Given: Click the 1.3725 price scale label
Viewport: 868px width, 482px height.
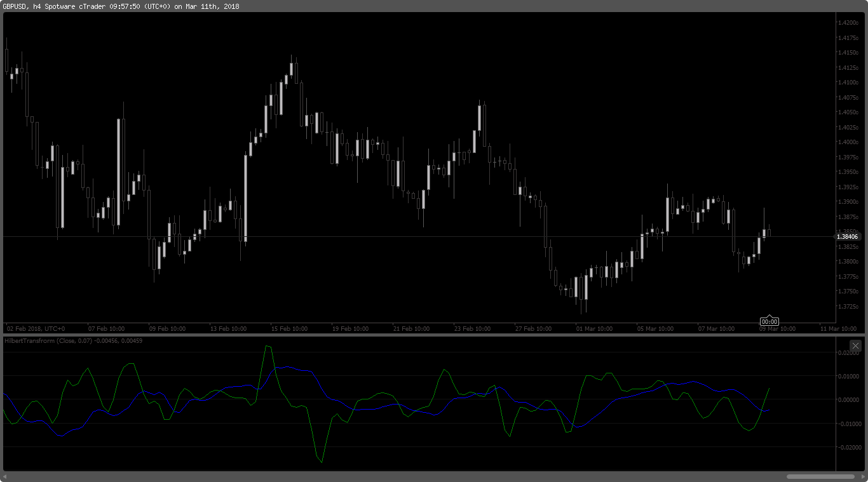Looking at the screenshot, I should point(848,306).
